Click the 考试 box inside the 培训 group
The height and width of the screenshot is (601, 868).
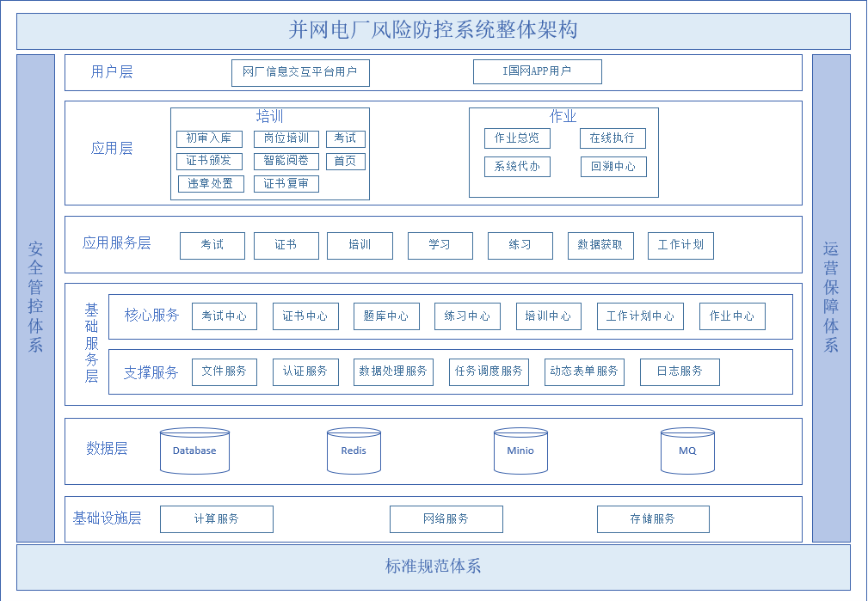pos(346,138)
